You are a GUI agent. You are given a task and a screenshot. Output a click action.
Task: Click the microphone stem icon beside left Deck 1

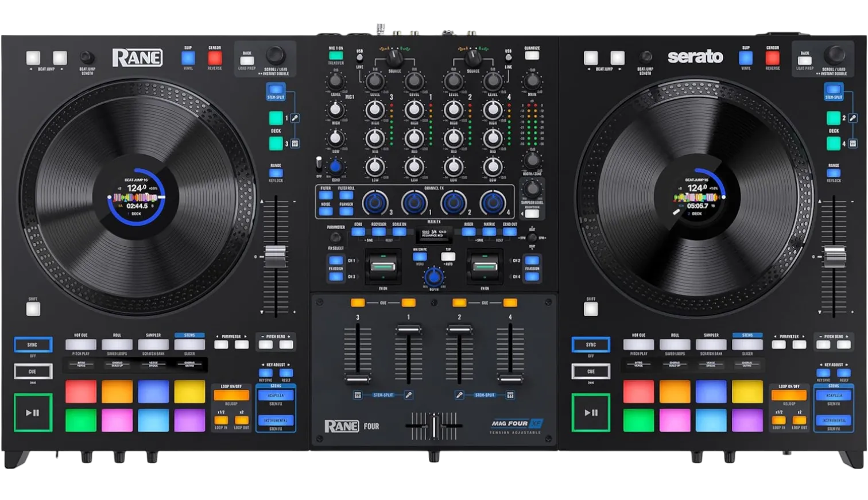(295, 118)
